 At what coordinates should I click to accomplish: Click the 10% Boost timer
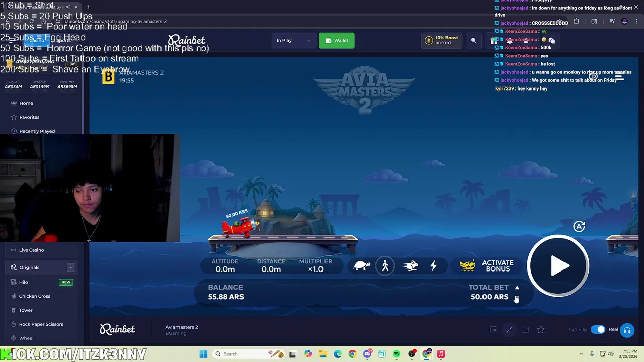(x=443, y=40)
